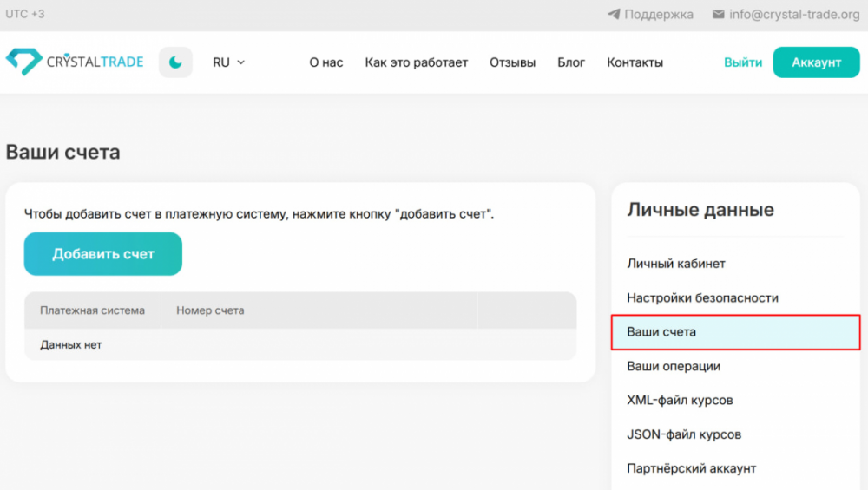The image size is (868, 490).
Task: Click the "Платежная система" column header
Action: coord(92,310)
